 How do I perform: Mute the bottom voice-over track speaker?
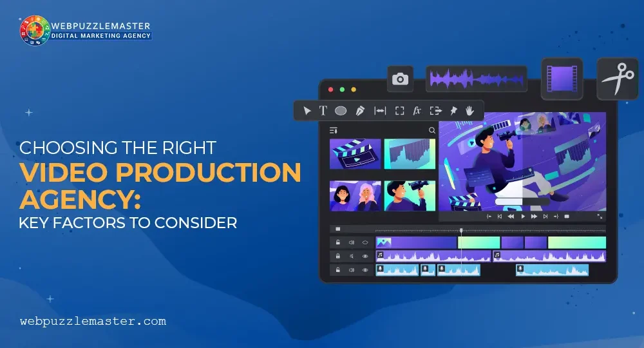click(x=352, y=270)
